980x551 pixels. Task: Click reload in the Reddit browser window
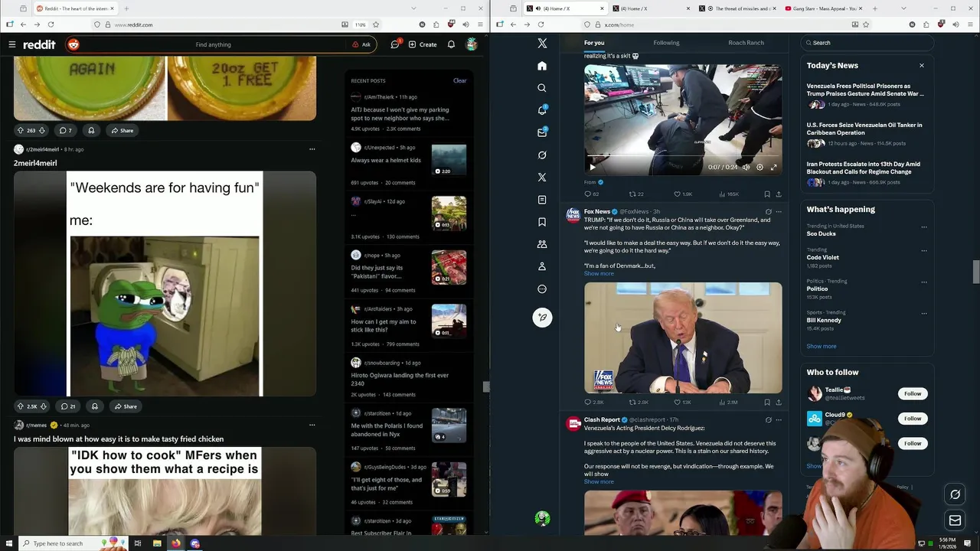51,24
